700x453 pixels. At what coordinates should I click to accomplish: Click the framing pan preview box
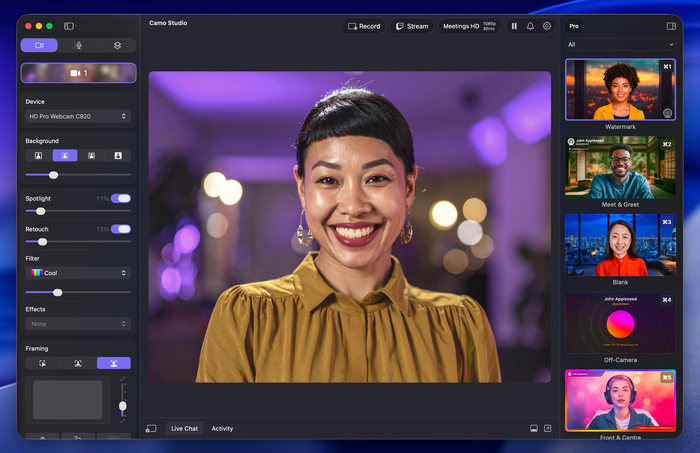tap(67, 399)
